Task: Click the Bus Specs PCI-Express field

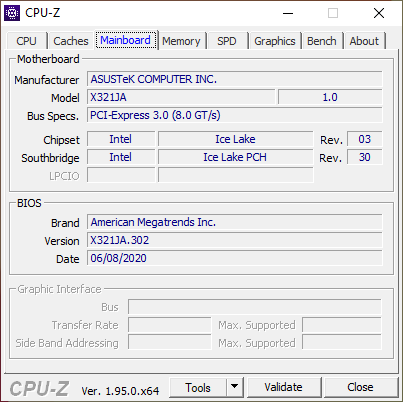Action: (235, 115)
